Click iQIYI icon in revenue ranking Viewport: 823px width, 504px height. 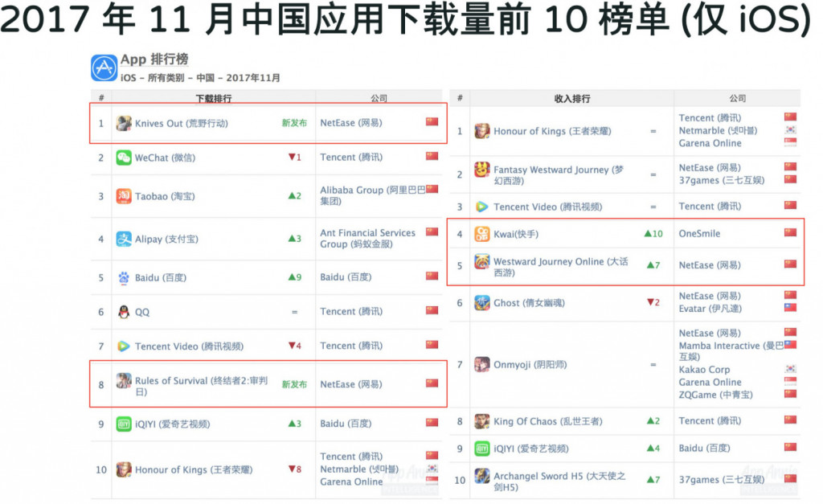pos(482,449)
